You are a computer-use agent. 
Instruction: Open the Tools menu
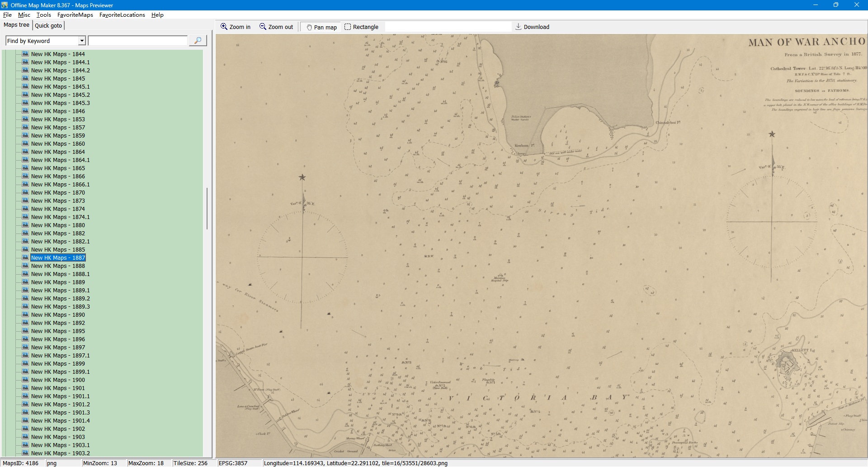click(x=44, y=14)
